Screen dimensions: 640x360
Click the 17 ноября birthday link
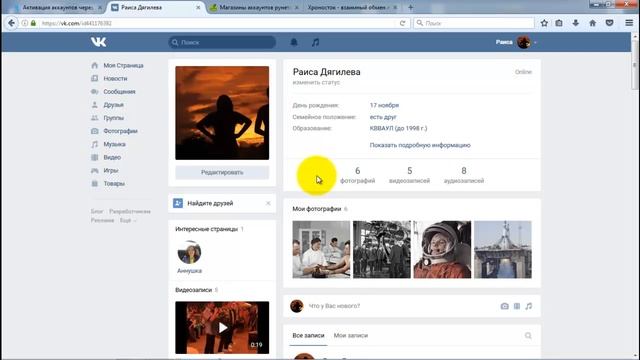click(384, 105)
